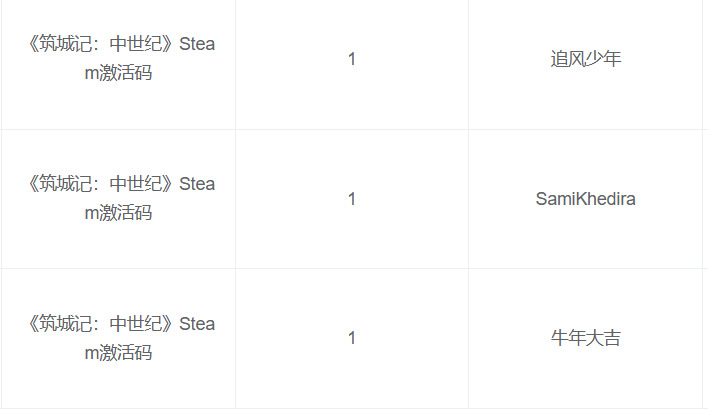The height and width of the screenshot is (409, 708).
Task: Click the username 追风少年
Action: (585, 59)
